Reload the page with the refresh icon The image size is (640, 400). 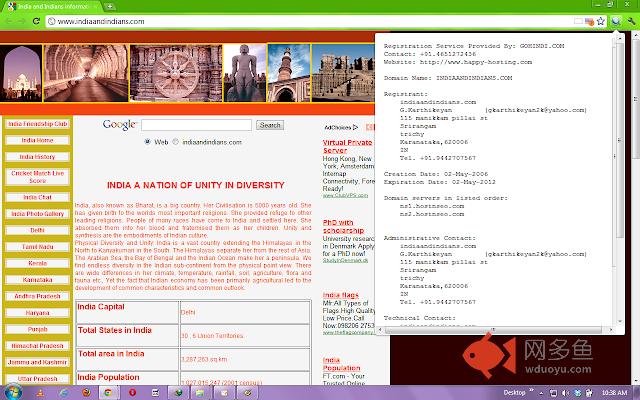pyautogui.click(x=36, y=21)
